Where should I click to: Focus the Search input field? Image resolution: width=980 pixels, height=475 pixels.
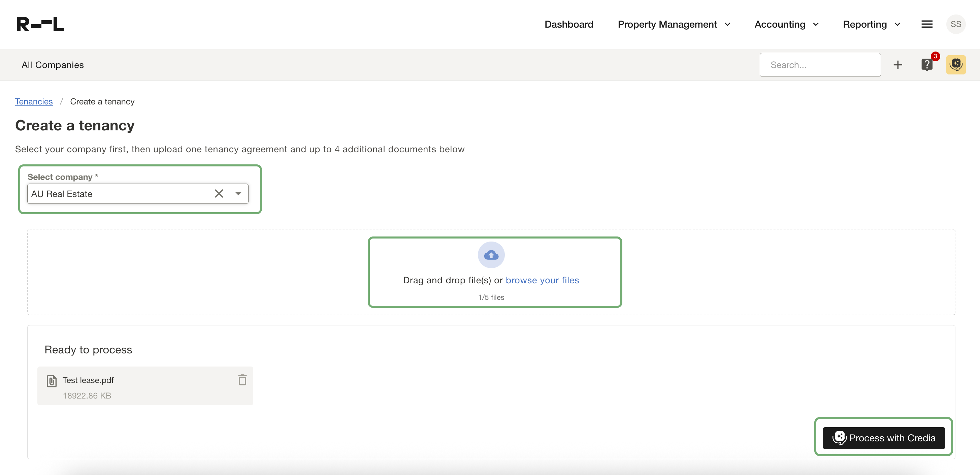pyautogui.click(x=820, y=65)
